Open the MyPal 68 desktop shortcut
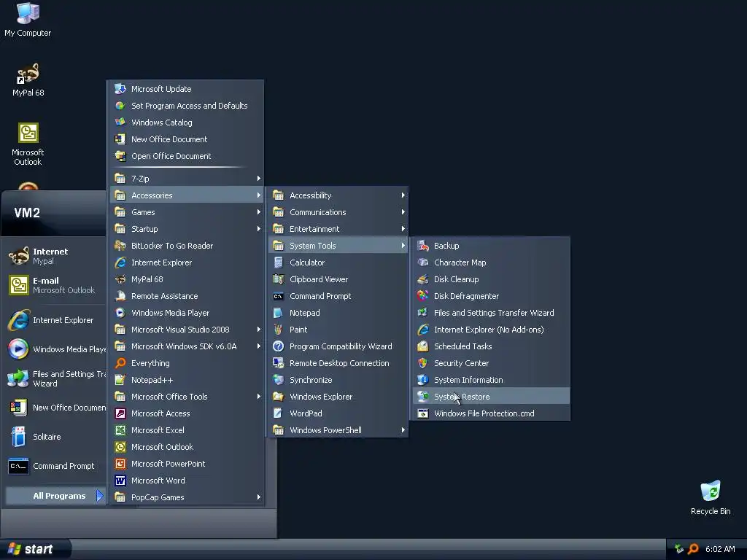The width and height of the screenshot is (747, 560). click(28, 80)
